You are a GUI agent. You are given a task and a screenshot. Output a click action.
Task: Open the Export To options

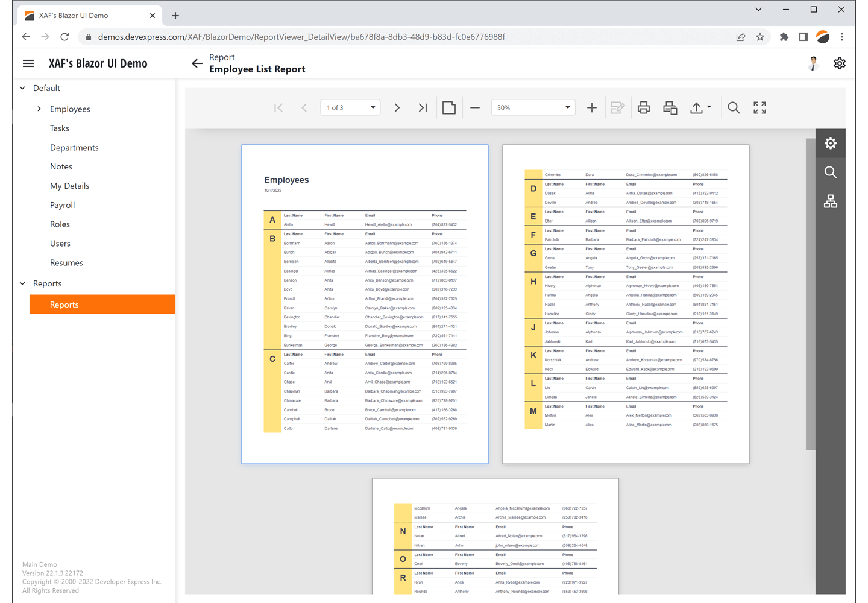pyautogui.click(x=700, y=107)
